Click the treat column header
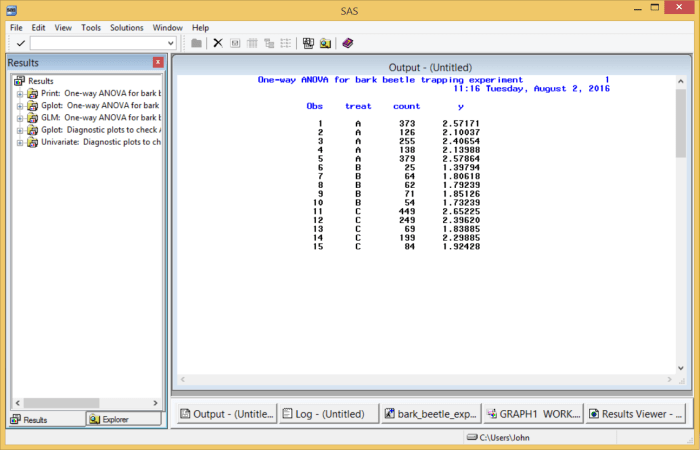The width and height of the screenshot is (700, 450). (358, 106)
